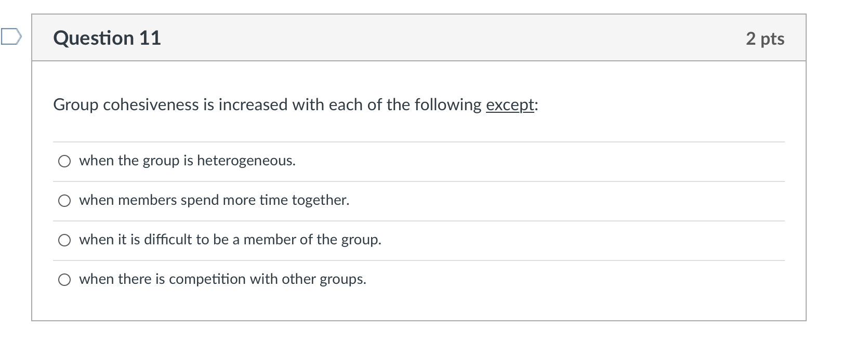Viewport: 868px width, 340px height.
Task: Select radio button for heterogeneous group option
Action: (64, 162)
